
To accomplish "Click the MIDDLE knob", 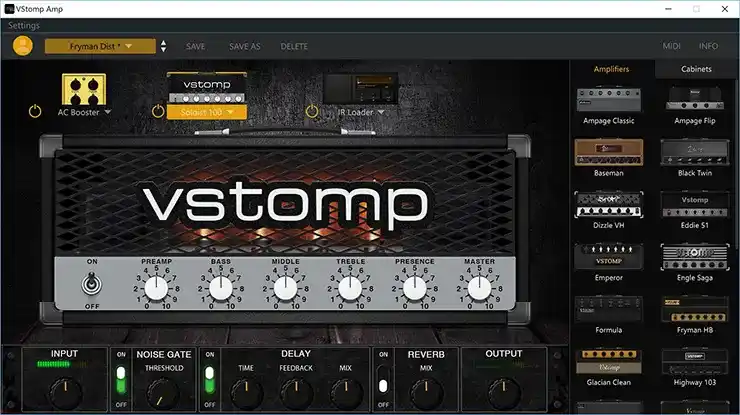I will (x=285, y=288).
